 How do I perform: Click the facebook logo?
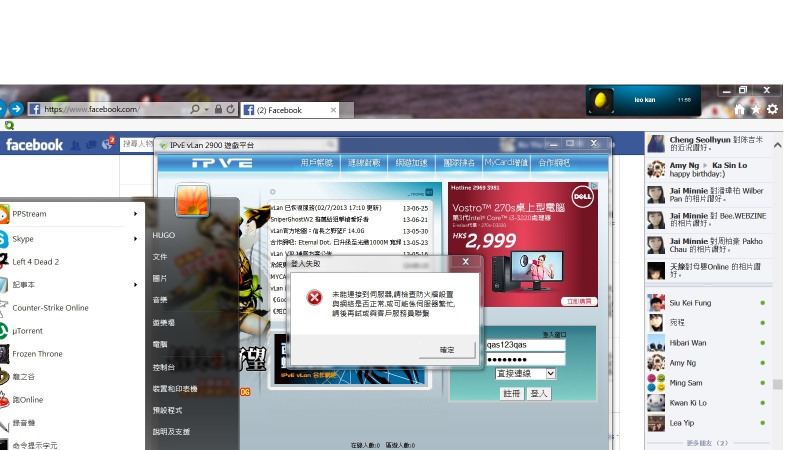34,145
